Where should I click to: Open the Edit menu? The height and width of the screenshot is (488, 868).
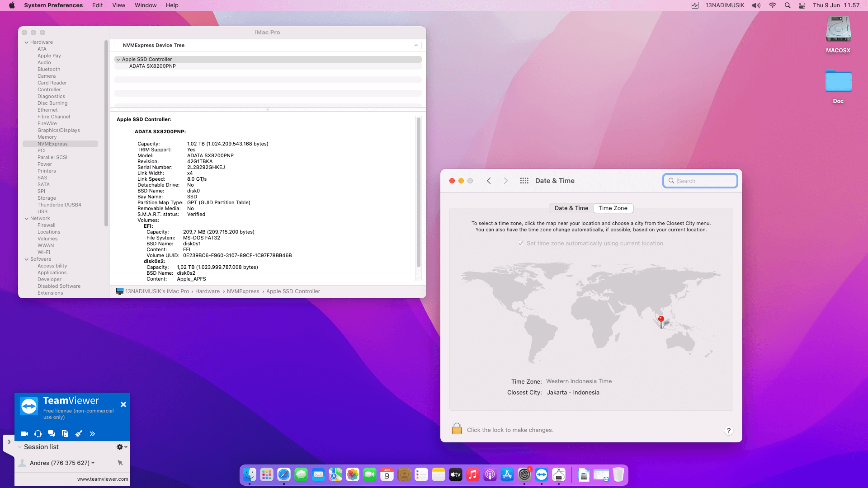(x=97, y=5)
